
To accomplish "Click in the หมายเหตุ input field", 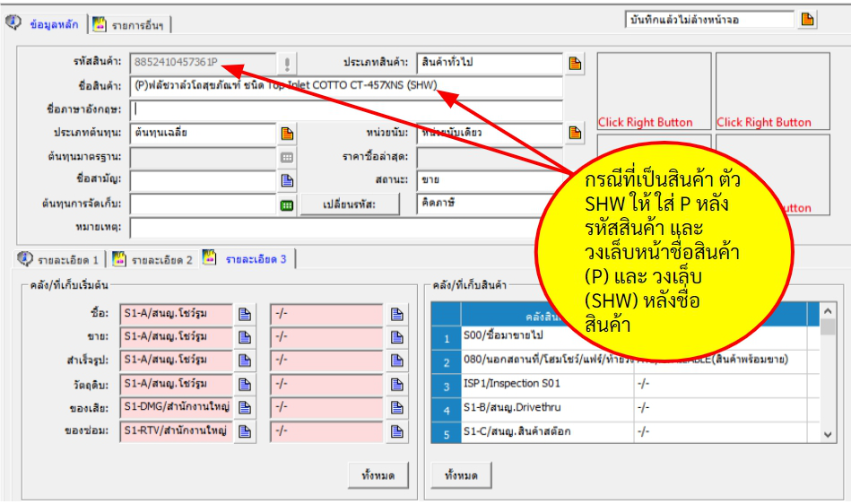I will [x=346, y=227].
